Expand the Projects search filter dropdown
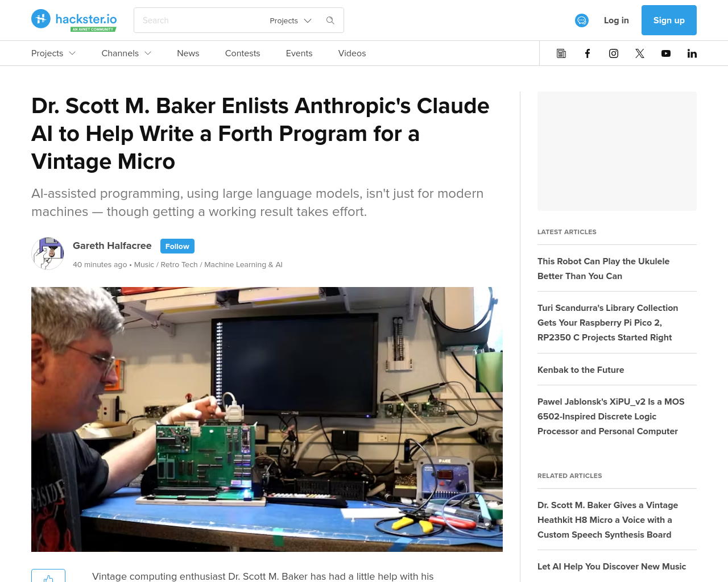This screenshot has width=728, height=582. click(291, 20)
